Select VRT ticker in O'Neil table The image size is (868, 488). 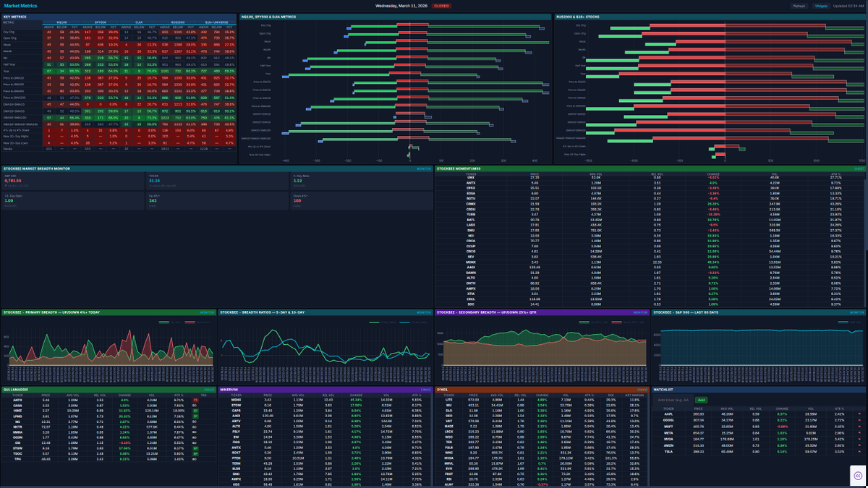(x=448, y=421)
